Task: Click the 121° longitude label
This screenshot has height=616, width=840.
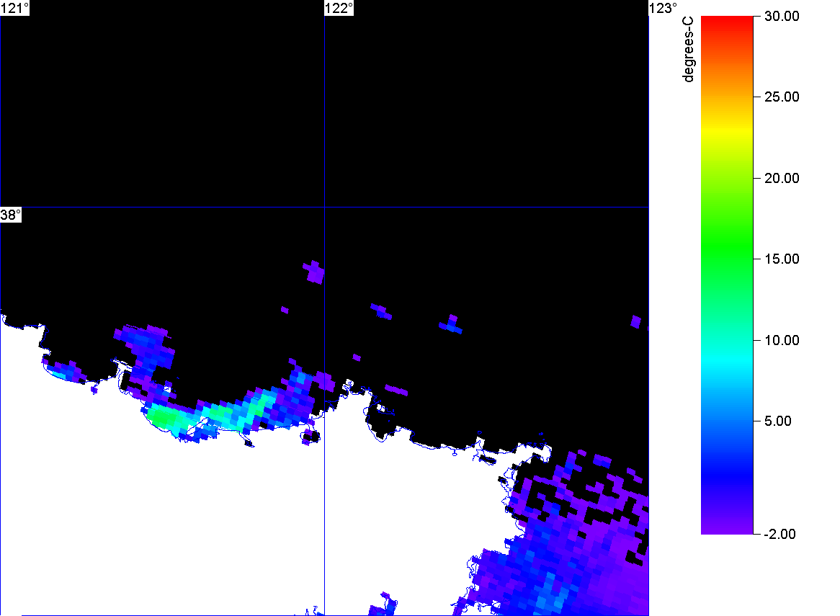Action: point(14,8)
